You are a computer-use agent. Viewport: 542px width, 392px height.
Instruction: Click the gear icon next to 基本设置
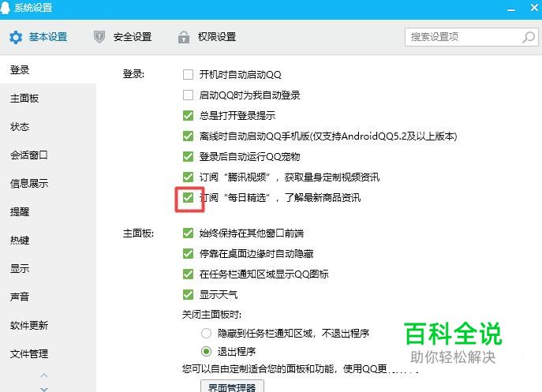pos(16,37)
